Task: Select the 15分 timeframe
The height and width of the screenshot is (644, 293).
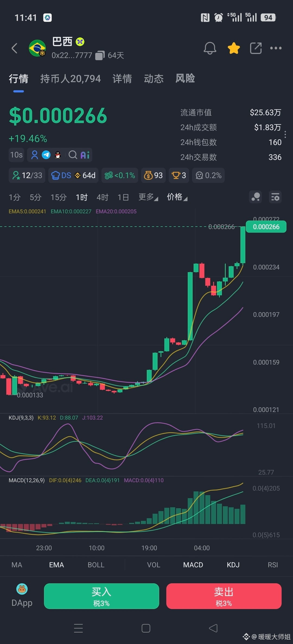Action: [x=58, y=197]
